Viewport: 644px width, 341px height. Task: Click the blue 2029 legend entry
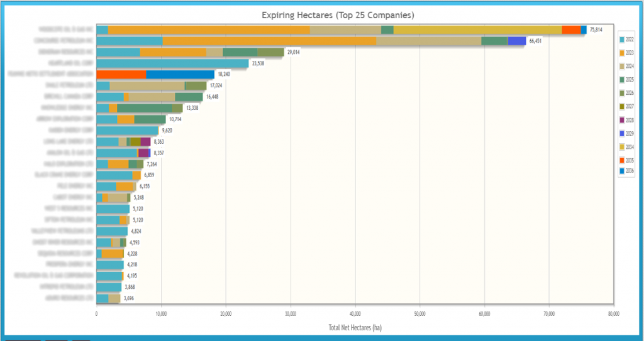[627, 133]
